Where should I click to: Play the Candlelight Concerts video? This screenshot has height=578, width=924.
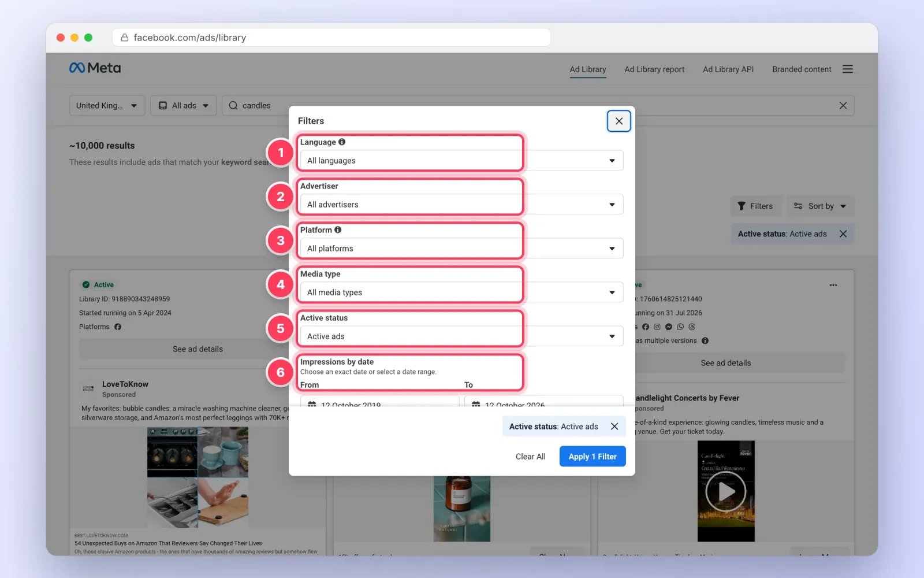coord(726,492)
